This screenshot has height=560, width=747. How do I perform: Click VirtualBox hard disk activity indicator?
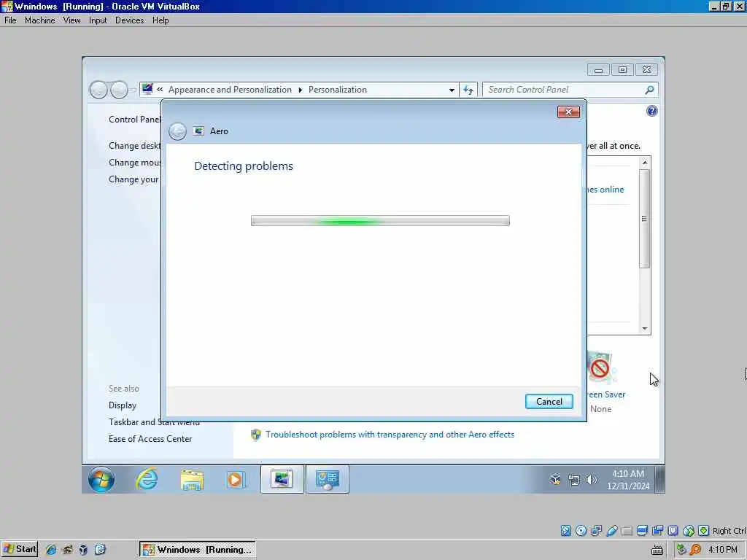click(x=565, y=531)
